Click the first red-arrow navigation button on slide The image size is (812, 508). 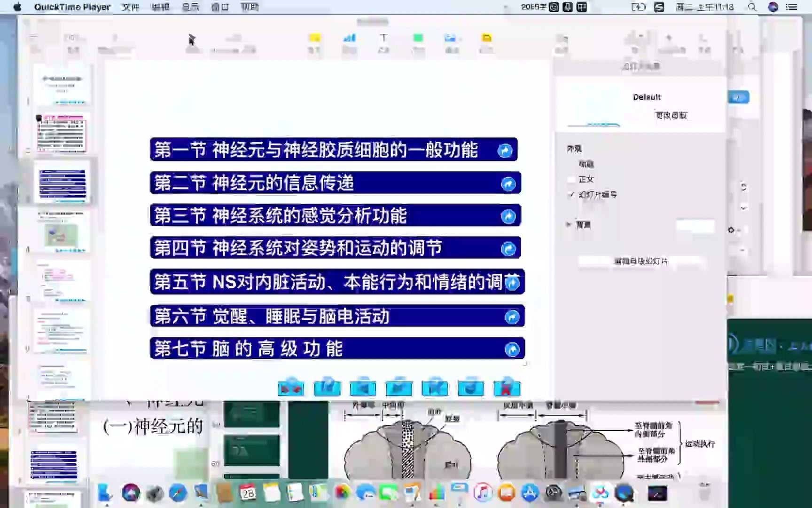point(291,387)
